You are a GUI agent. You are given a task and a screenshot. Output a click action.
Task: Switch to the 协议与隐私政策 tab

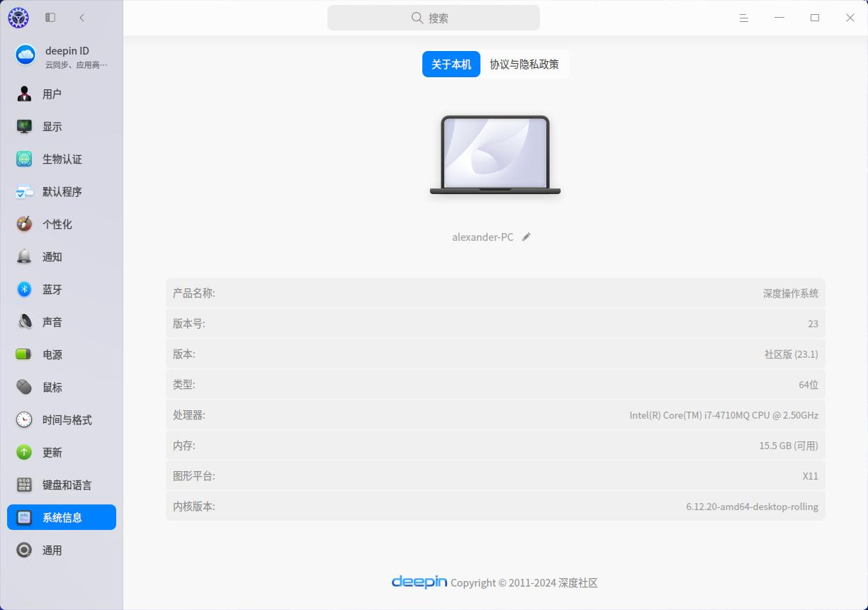pos(524,64)
